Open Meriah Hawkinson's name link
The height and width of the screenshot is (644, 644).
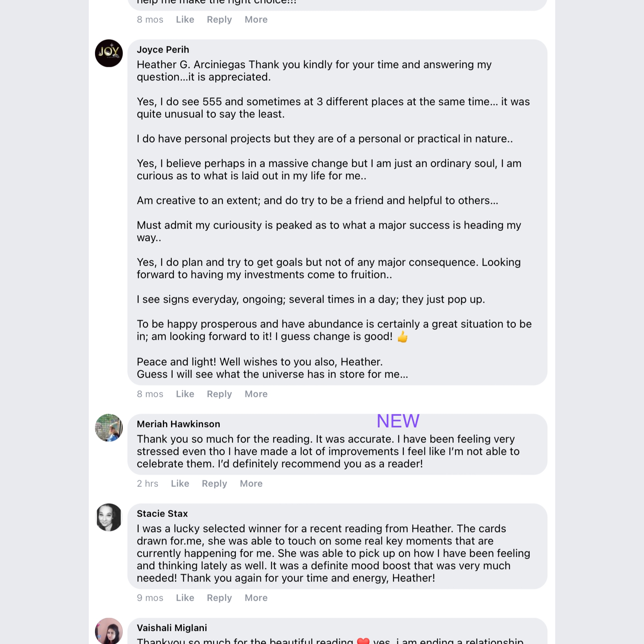[x=178, y=424]
